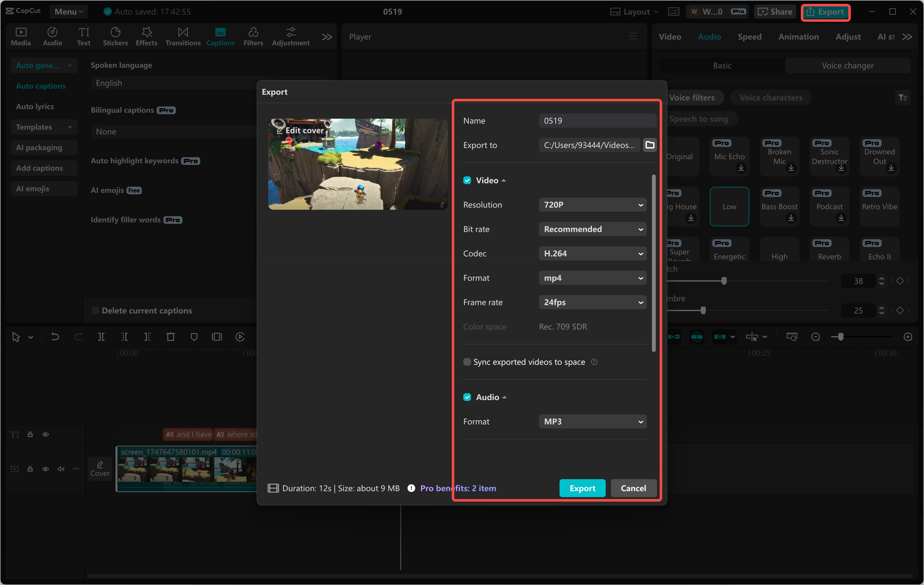Select the Voice changer tab
Screen dimensions: 924x585
847,65
